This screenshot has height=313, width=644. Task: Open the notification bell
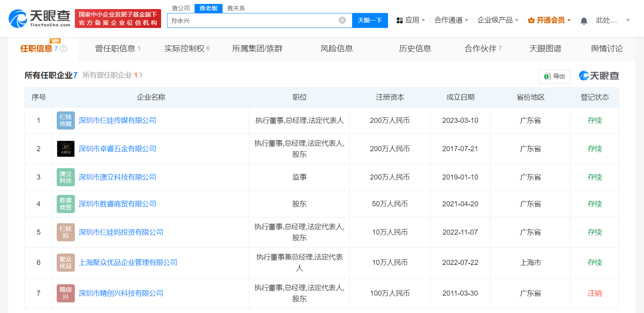(584, 20)
